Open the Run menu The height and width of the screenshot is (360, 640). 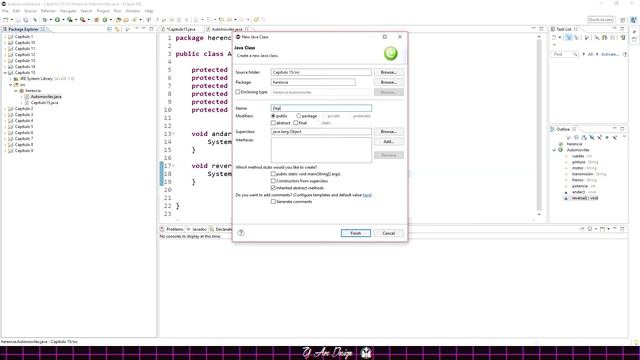117,11
